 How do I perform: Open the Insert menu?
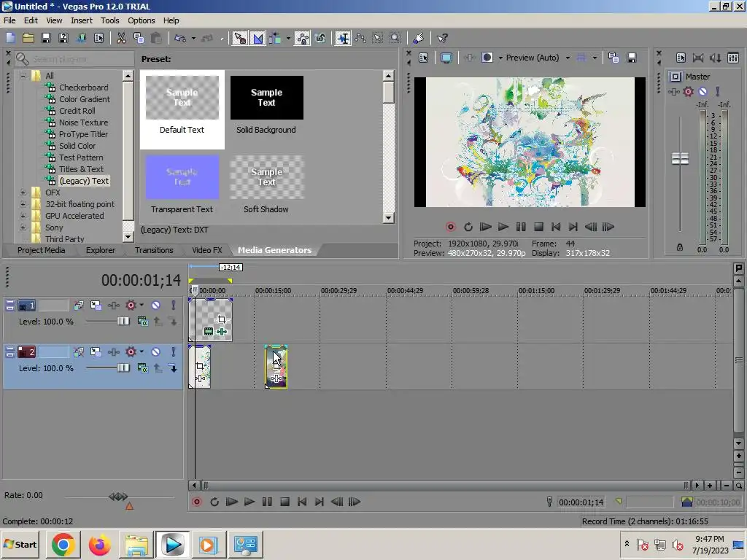pos(82,20)
